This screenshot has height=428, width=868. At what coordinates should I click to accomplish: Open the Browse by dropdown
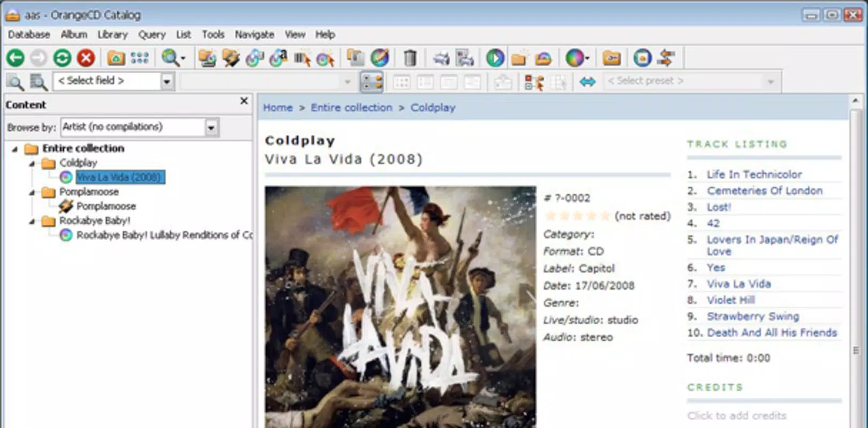click(212, 127)
